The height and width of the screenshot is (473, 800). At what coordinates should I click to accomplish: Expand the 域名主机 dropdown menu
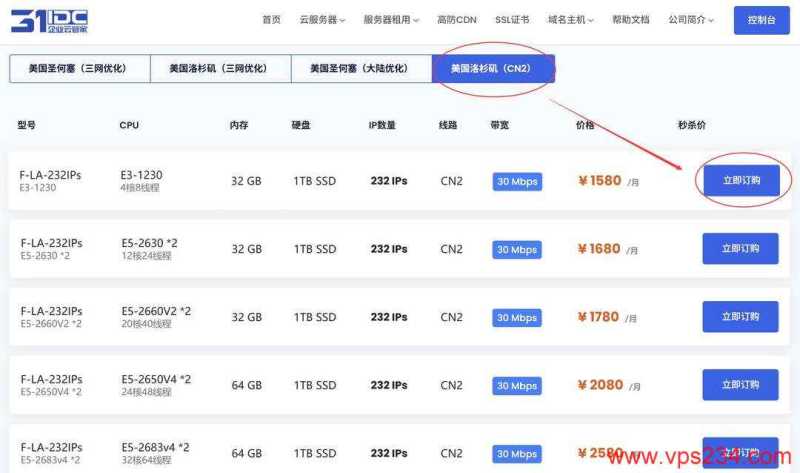571,20
